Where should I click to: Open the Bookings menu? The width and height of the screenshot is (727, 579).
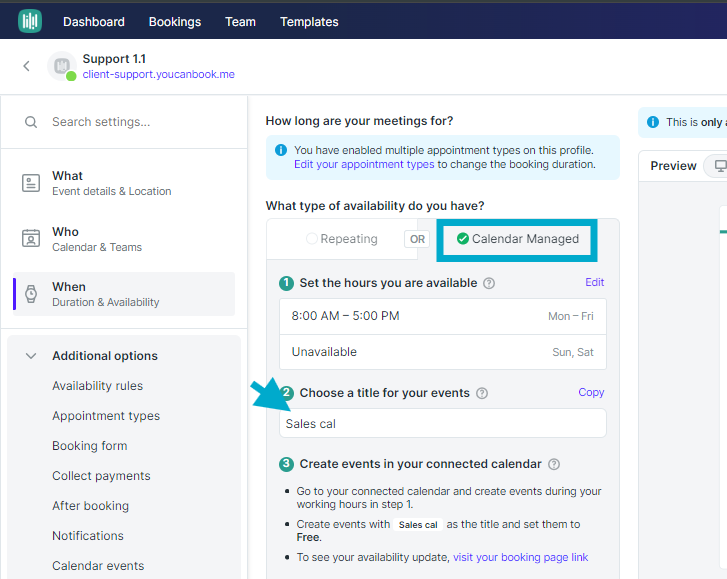[175, 21]
